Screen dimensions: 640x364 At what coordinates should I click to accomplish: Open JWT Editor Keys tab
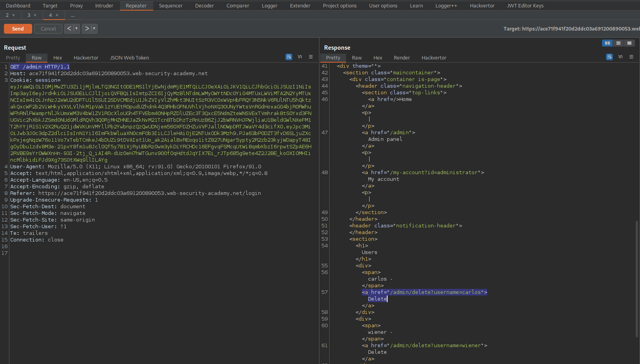pyautogui.click(x=525, y=5)
